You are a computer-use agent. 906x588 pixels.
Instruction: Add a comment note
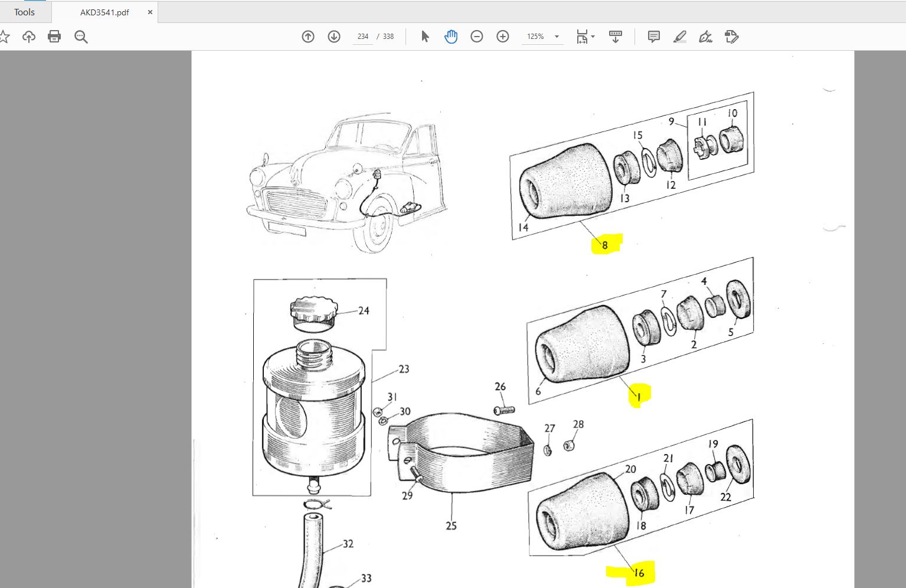coord(654,37)
